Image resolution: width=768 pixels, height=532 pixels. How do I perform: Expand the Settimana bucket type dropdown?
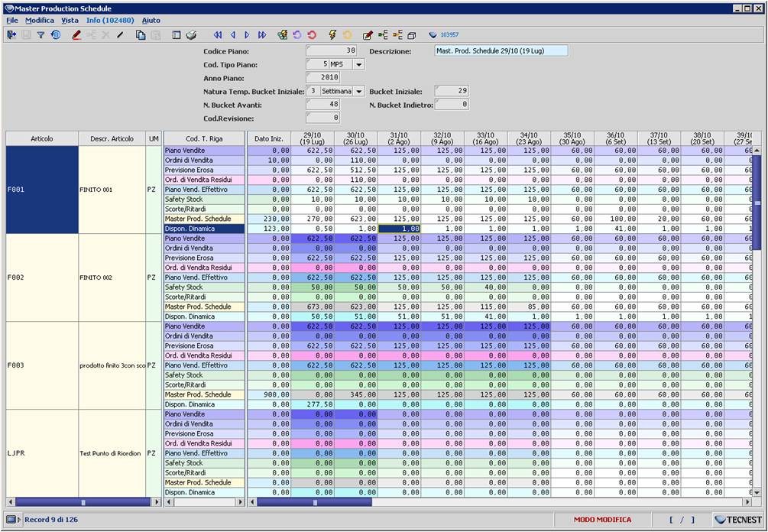359,92
